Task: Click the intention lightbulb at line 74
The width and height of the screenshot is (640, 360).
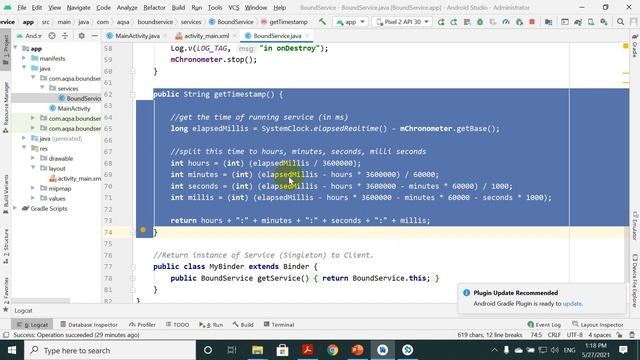Action: [143, 230]
